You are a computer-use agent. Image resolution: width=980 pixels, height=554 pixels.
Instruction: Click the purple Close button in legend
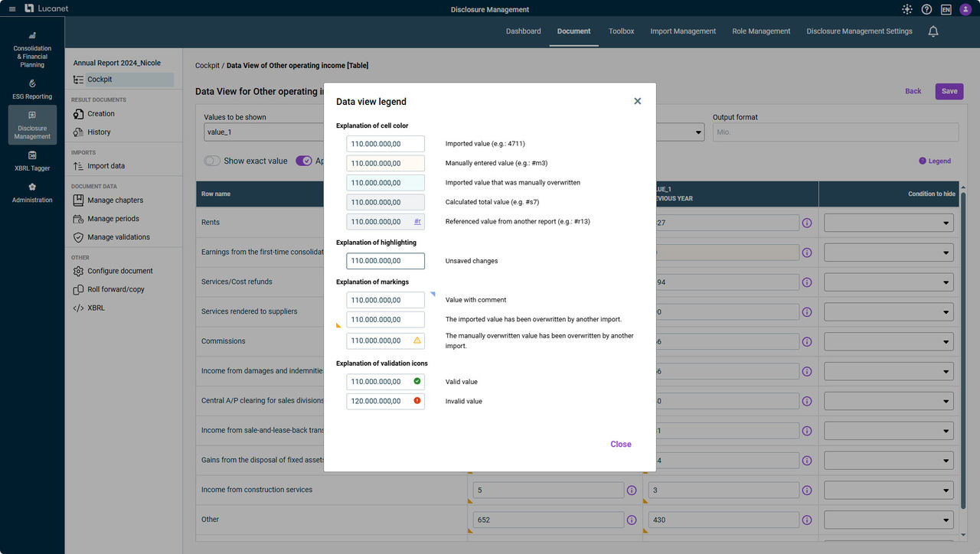pyautogui.click(x=620, y=444)
